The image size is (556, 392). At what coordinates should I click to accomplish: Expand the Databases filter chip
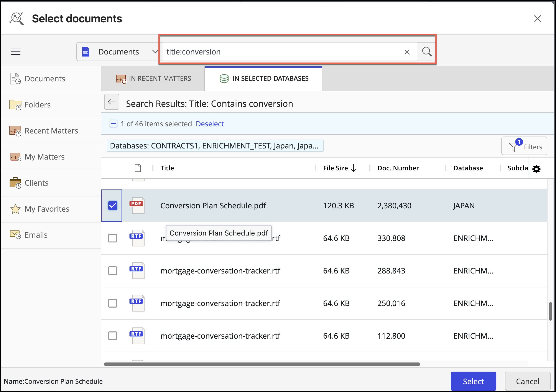tap(215, 146)
